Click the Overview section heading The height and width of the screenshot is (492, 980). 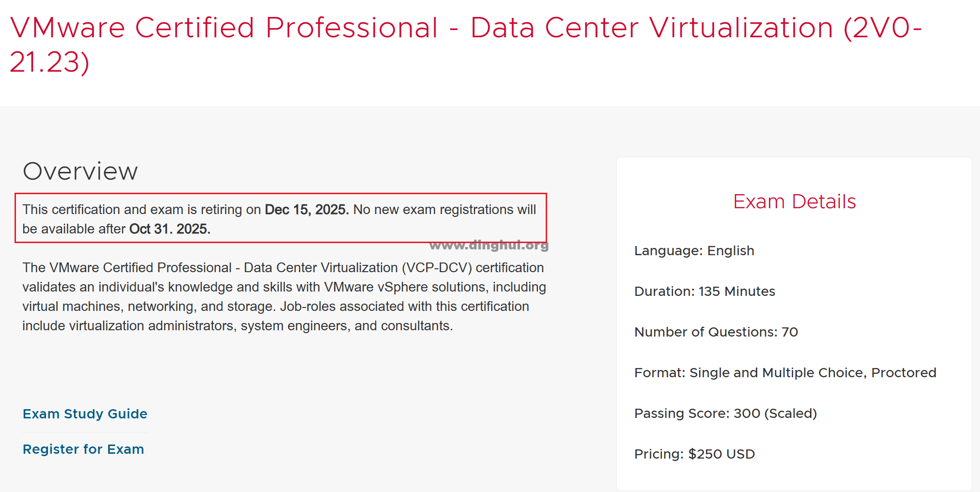(x=80, y=171)
